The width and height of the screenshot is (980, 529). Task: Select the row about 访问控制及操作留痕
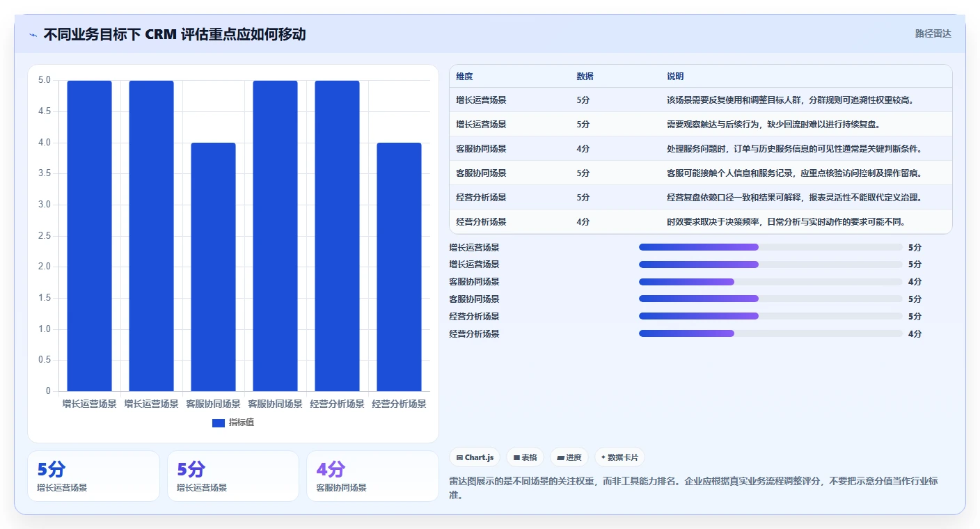pyautogui.click(x=700, y=173)
